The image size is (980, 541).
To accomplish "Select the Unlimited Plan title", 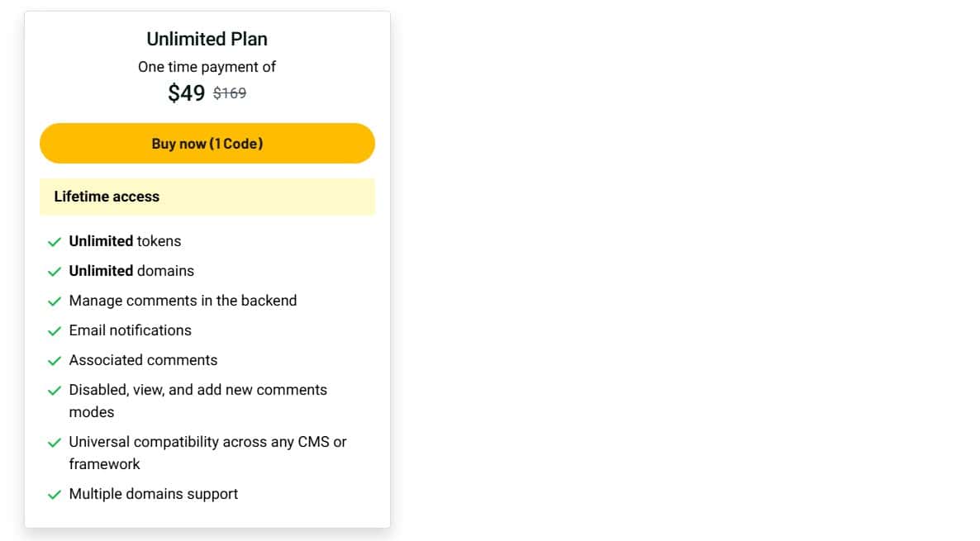I will coord(207,38).
